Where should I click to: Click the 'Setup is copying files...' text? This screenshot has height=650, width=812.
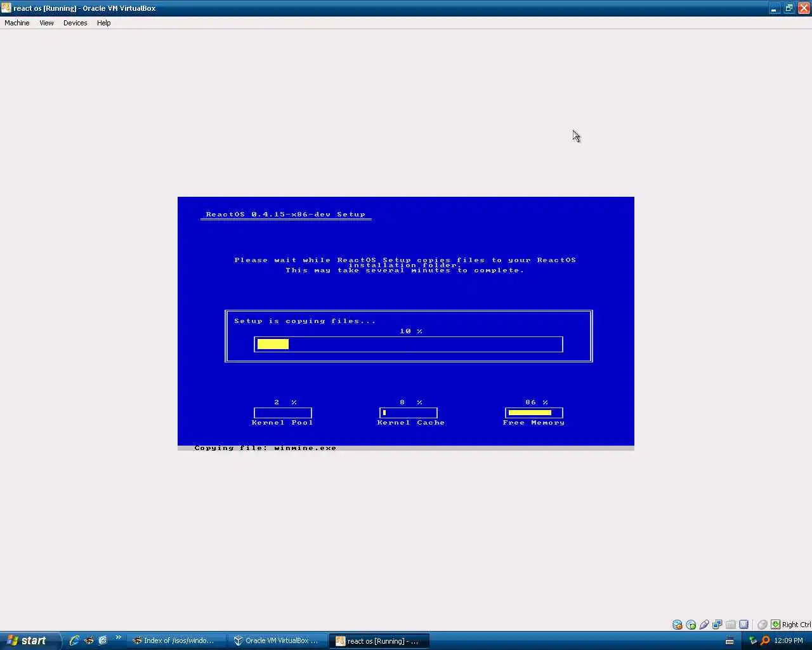pos(304,321)
